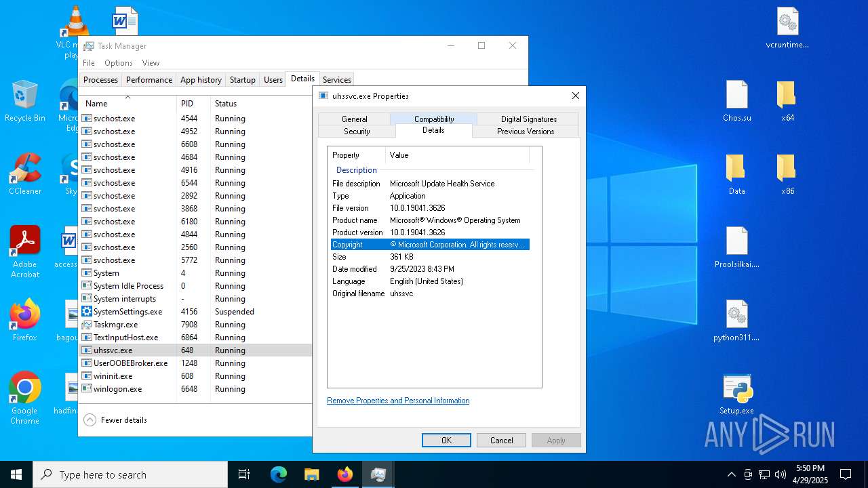This screenshot has width=868, height=488.
Task: Select the python311 file on desktop
Action: tap(737, 321)
